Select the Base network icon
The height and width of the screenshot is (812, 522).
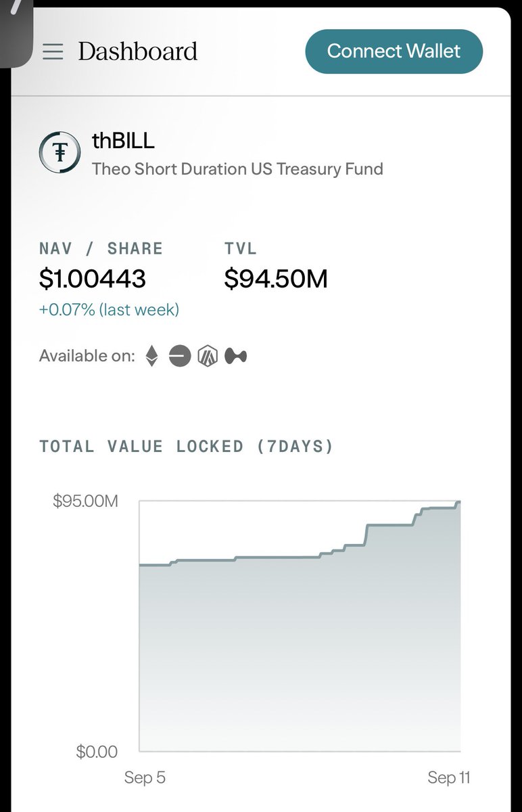coord(180,356)
